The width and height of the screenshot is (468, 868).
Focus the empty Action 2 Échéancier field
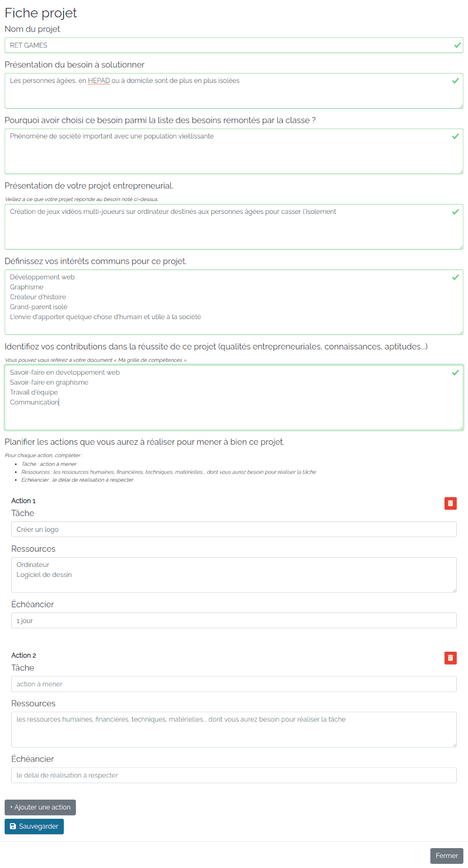coord(233,775)
